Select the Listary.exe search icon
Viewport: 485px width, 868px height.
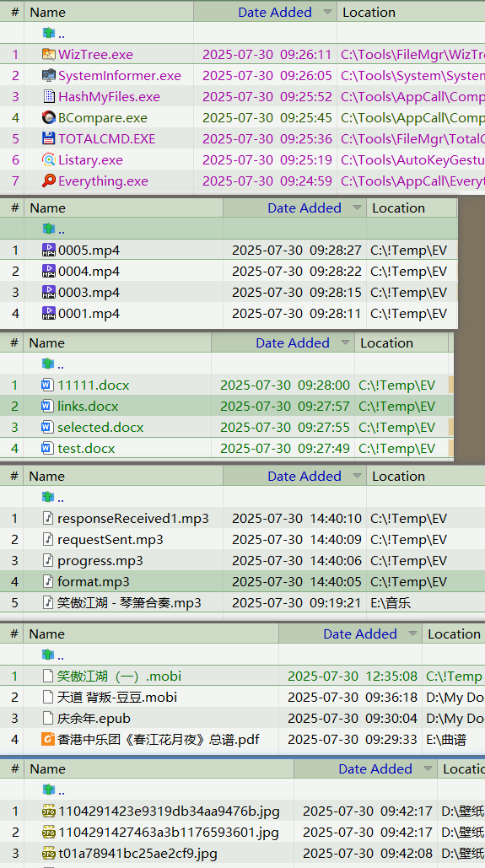click(49, 159)
